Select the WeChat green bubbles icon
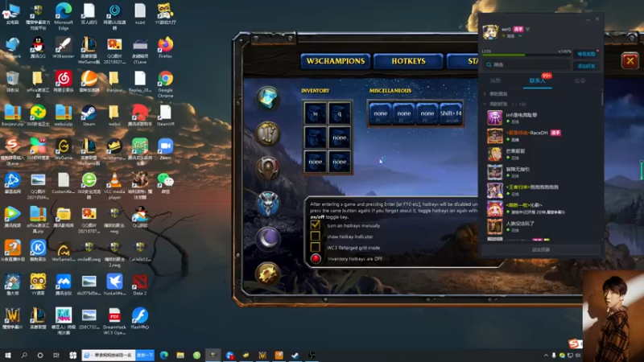The width and height of the screenshot is (644, 362). [165, 183]
